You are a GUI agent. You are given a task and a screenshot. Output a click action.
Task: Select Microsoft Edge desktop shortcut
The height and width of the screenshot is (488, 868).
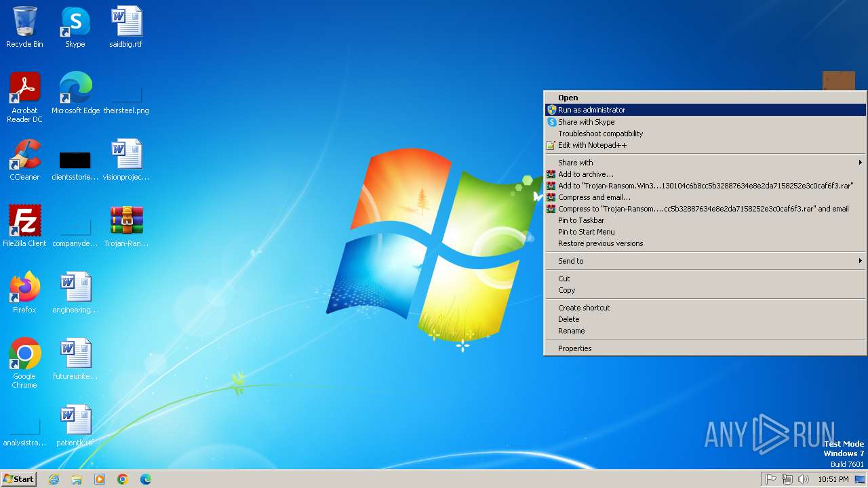75,94
